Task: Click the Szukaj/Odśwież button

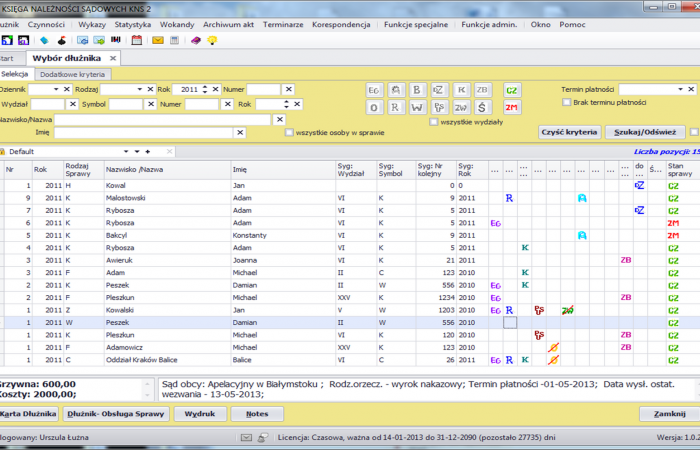Action: [645, 132]
